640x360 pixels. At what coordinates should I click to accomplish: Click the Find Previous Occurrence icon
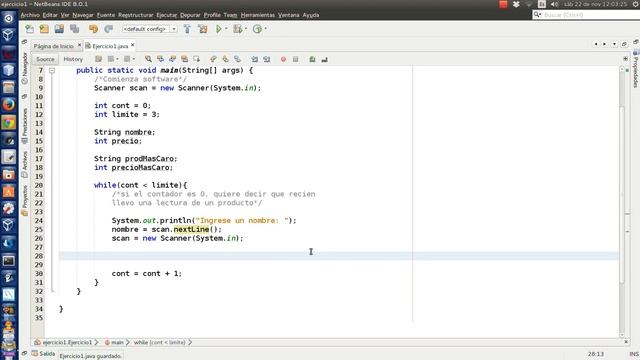[x=160, y=59]
